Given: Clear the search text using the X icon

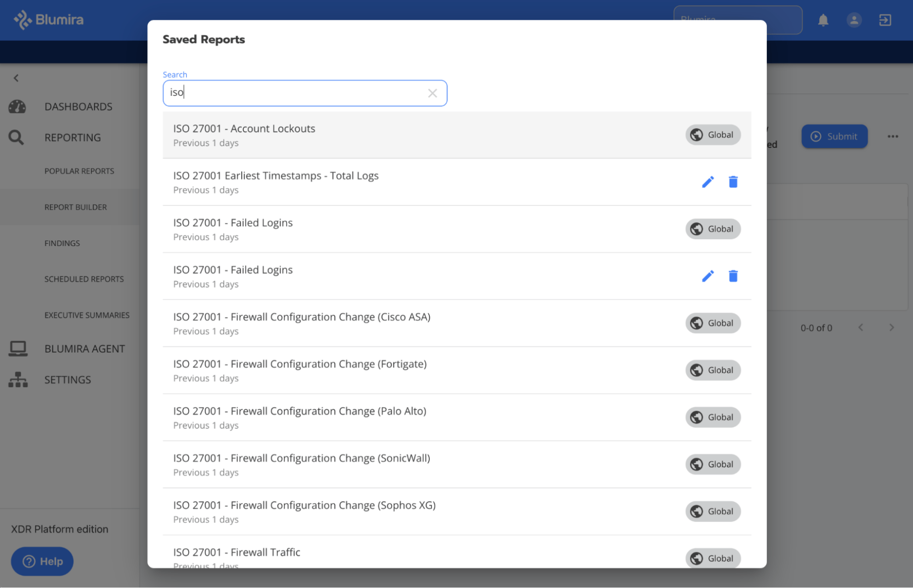Looking at the screenshot, I should (433, 93).
